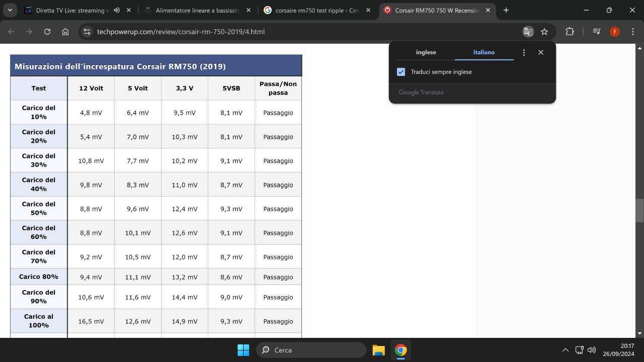This screenshot has height=362, width=644.
Task: Select the italiano tab in translate popup
Action: click(484, 52)
